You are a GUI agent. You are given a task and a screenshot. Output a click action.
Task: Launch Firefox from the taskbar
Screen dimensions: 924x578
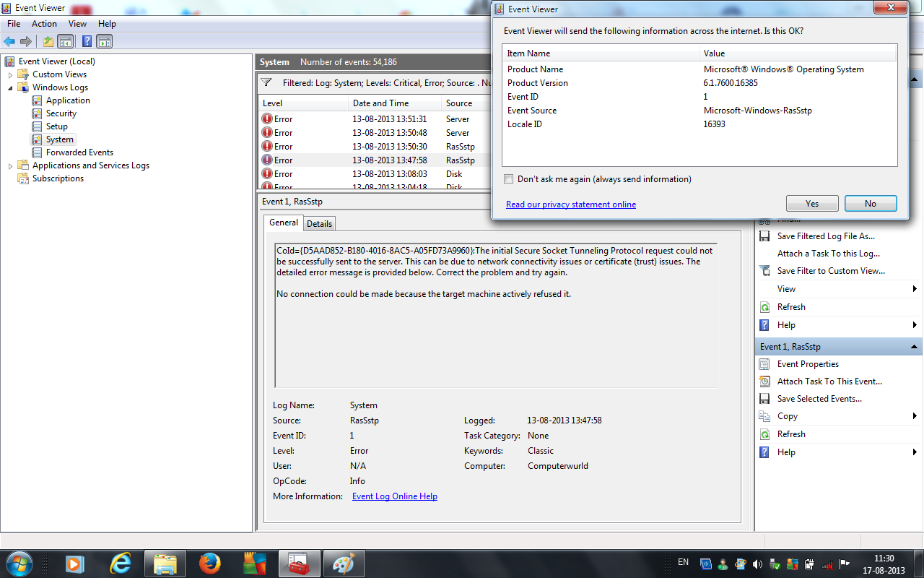(x=210, y=563)
